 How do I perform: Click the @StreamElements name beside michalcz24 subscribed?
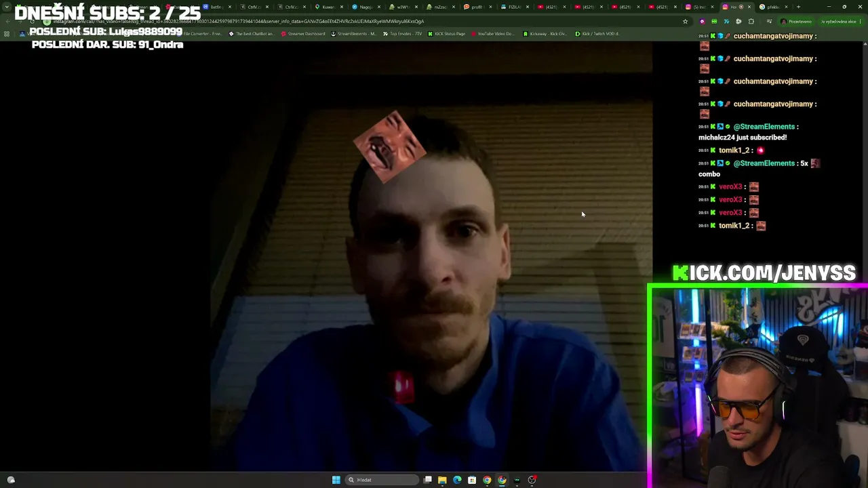(x=764, y=127)
